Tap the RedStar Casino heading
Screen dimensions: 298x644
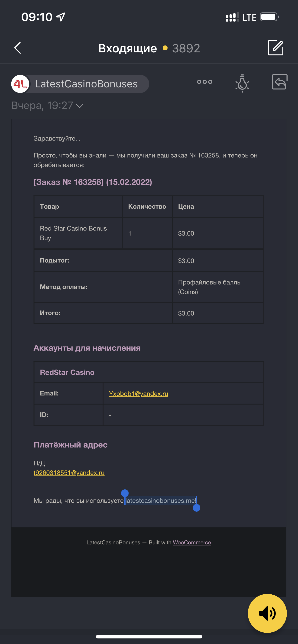67,372
